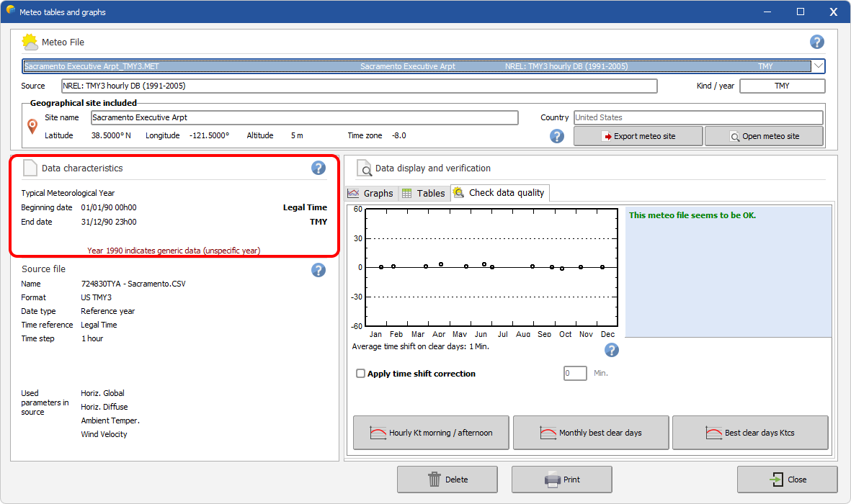Click the Horiz. Diffuse parameter text

click(104, 407)
